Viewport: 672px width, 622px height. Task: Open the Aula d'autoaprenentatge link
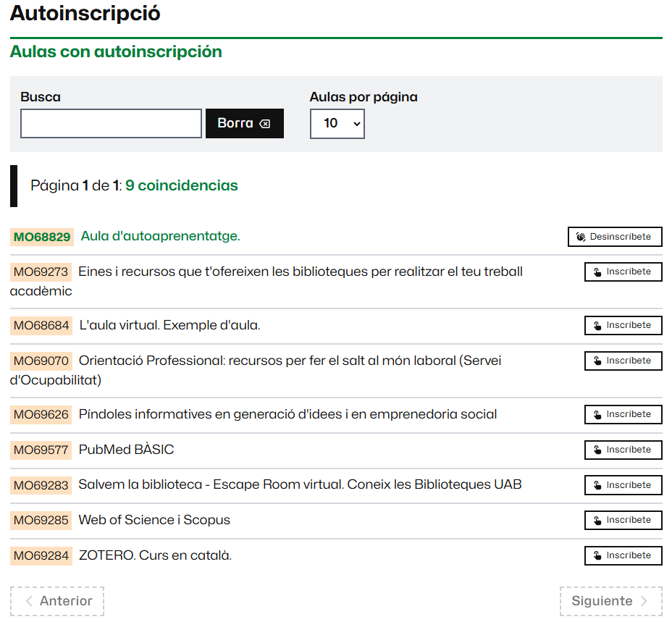pyautogui.click(x=160, y=236)
